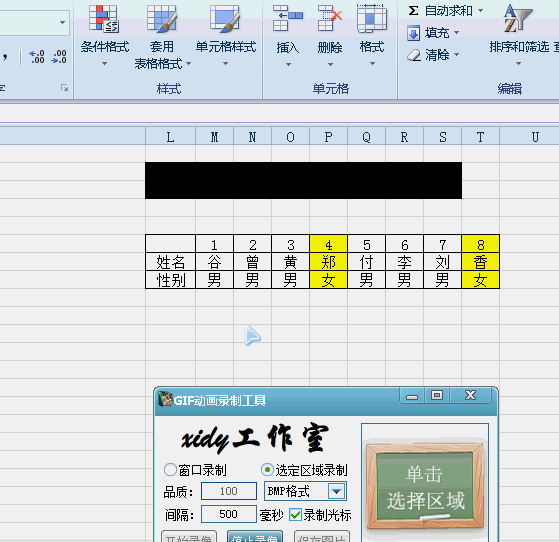The height and width of the screenshot is (542, 559).
Task: Click the chalkboard 单击选择区域 button
Action: [x=425, y=487]
